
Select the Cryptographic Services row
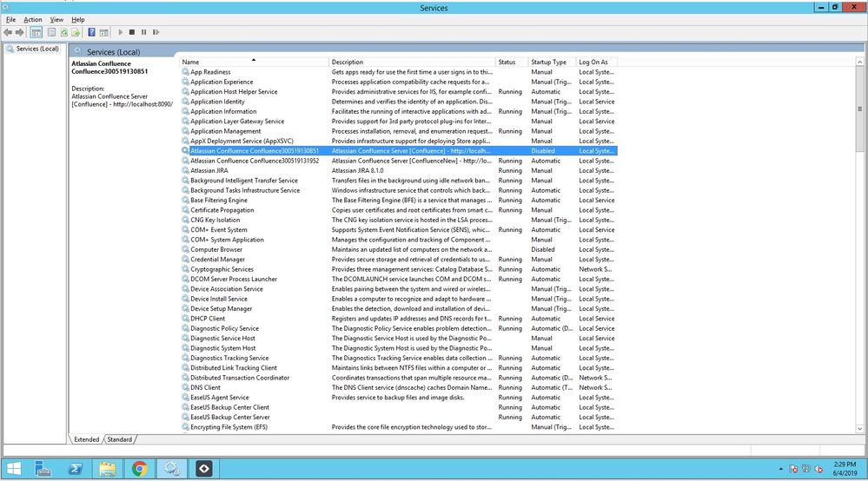coord(399,269)
